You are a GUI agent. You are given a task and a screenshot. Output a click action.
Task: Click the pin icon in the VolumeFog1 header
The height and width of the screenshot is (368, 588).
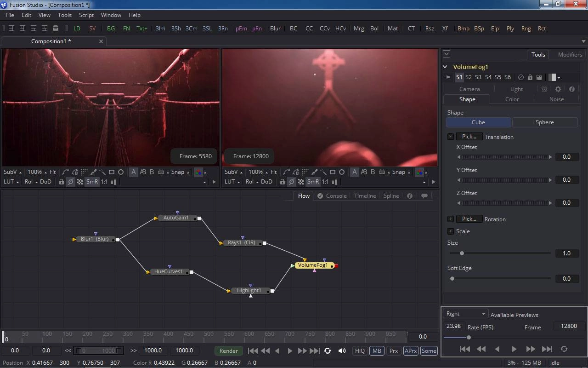click(447, 77)
